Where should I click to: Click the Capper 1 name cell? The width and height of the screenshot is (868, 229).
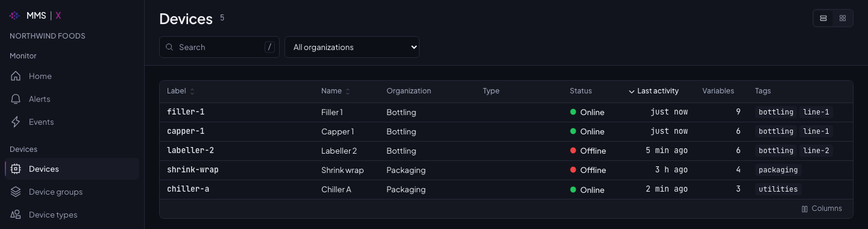pyautogui.click(x=338, y=131)
